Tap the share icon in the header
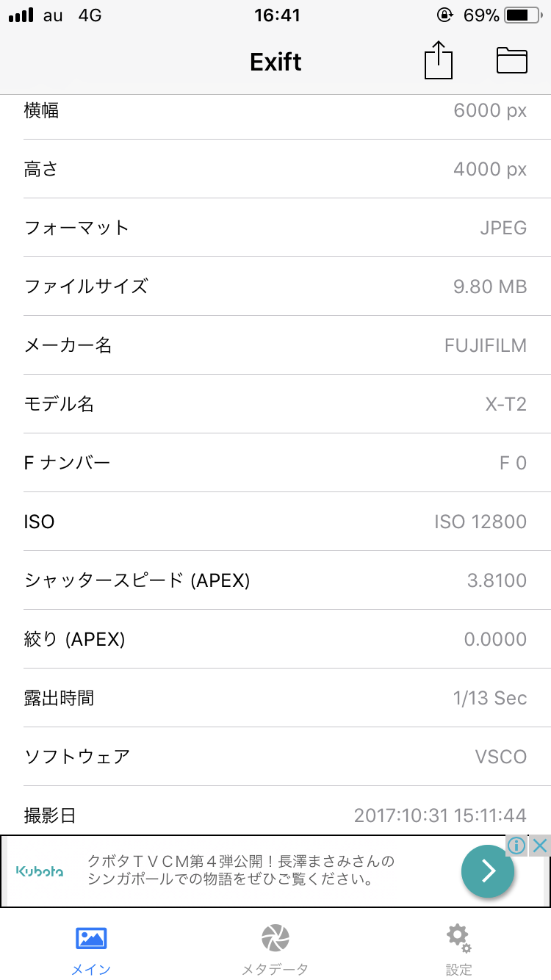551x980 pixels. pyautogui.click(x=438, y=60)
